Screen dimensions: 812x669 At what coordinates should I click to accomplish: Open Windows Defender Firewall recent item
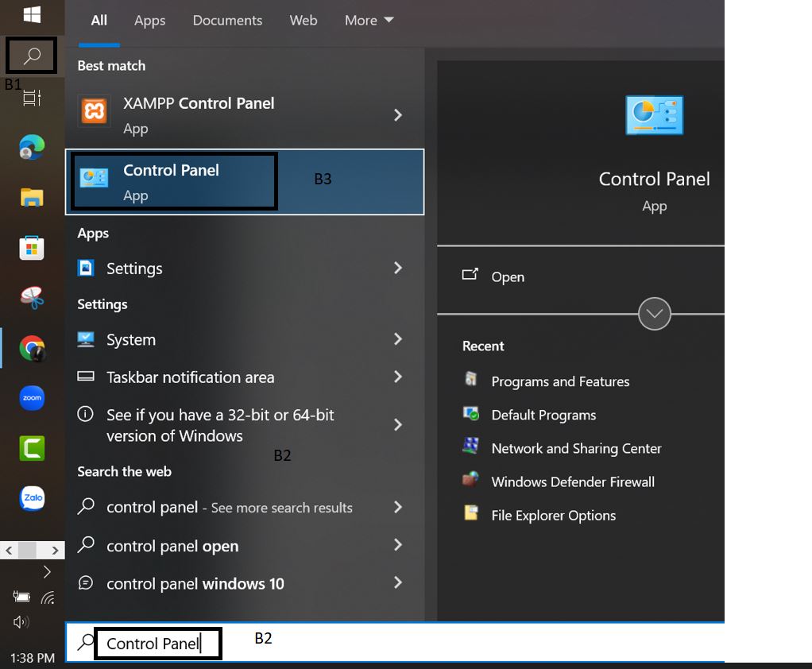tap(572, 481)
